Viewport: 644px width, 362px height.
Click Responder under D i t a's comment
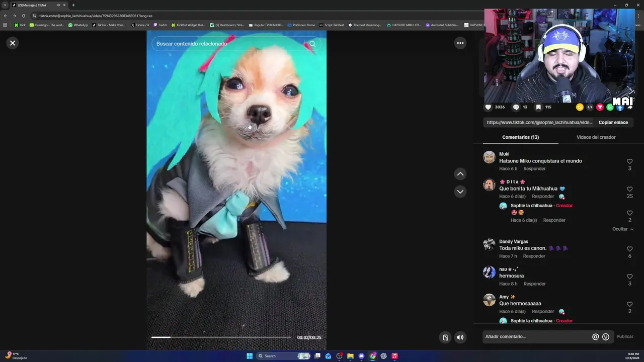(x=543, y=197)
